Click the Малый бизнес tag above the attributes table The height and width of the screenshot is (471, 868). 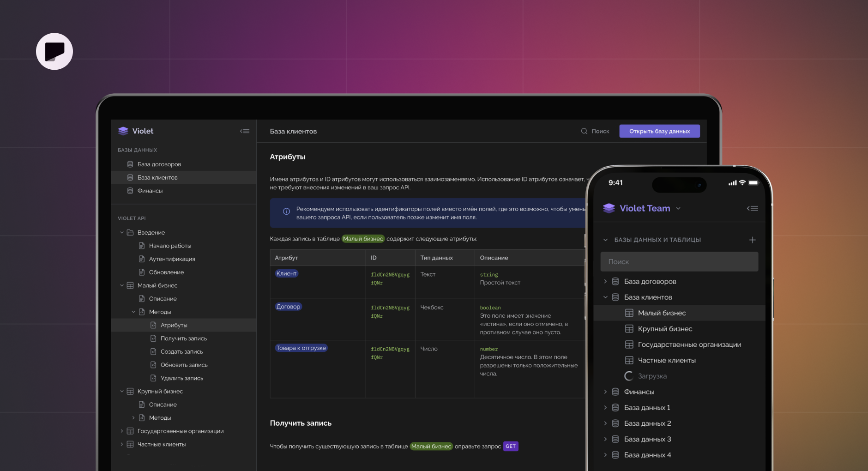363,239
